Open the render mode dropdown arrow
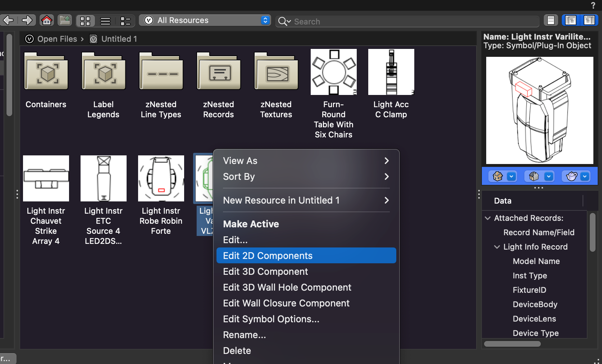This screenshot has width=602, height=364. [585, 177]
